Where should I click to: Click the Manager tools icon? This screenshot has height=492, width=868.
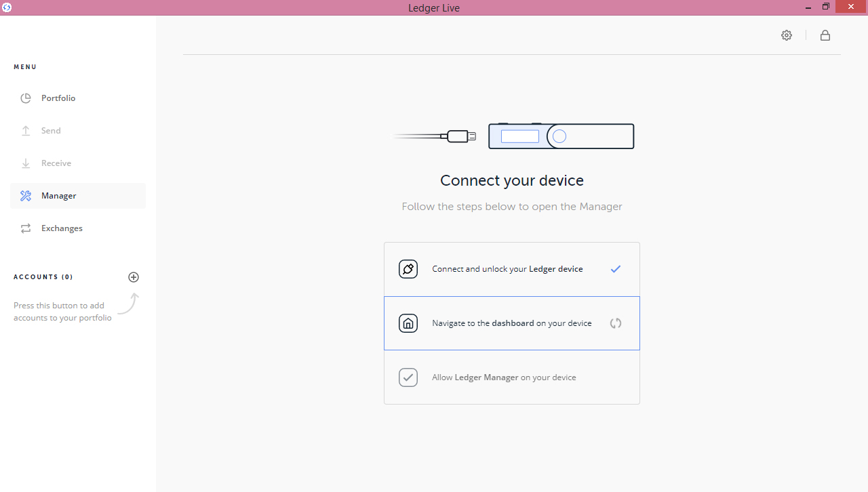tap(26, 196)
